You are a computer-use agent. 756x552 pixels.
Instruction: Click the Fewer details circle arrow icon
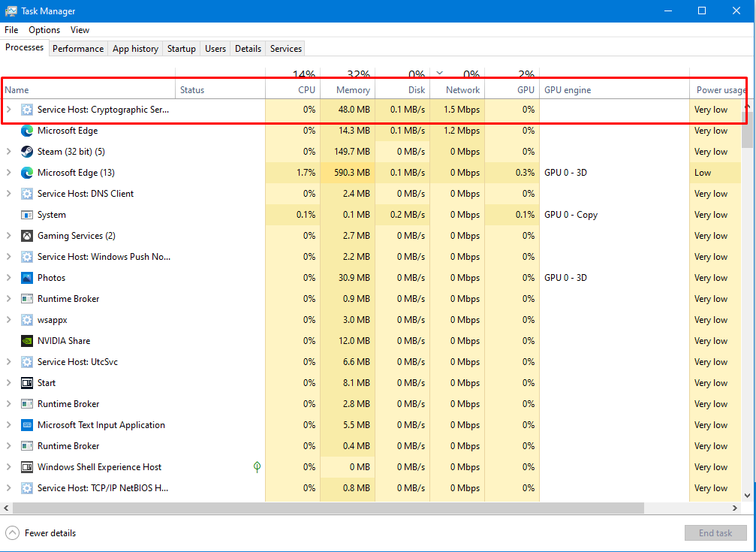point(12,532)
